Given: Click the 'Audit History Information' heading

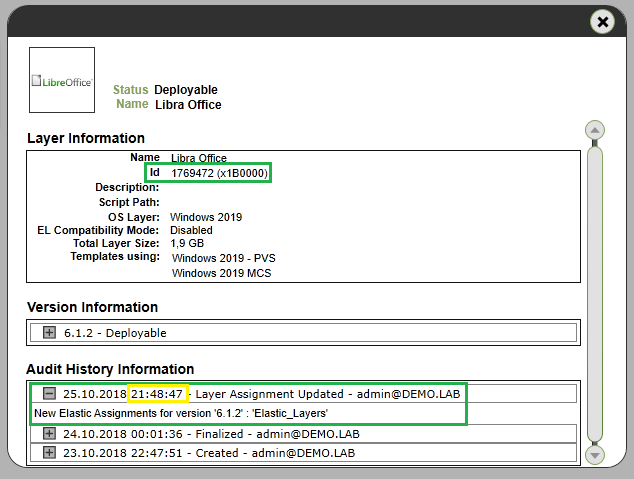Looking at the screenshot, I should 110,369.
